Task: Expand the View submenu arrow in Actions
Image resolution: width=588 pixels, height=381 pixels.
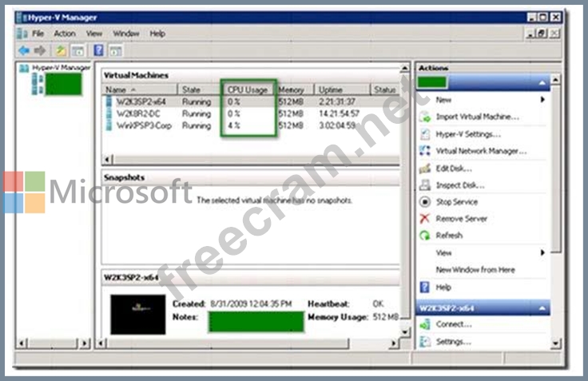Action: click(542, 252)
